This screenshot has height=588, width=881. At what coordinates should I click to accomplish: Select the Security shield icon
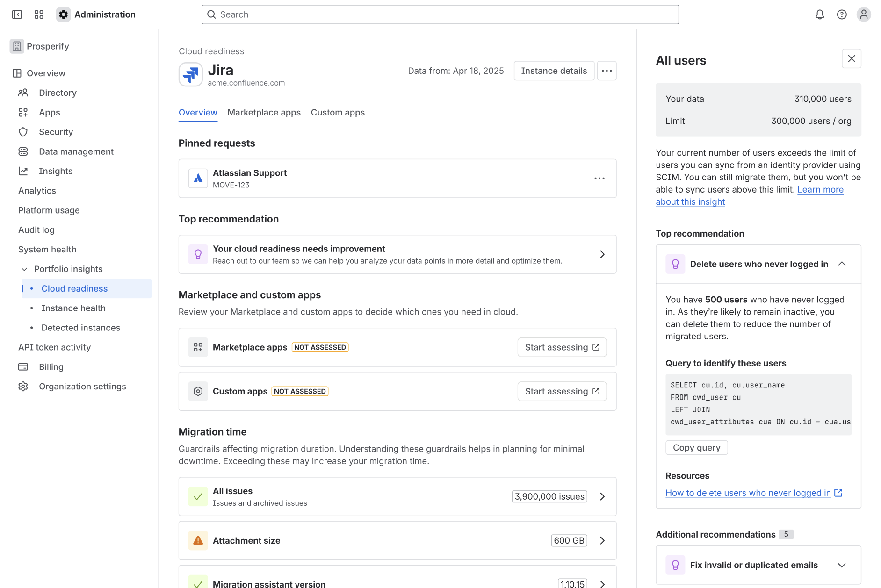[x=23, y=132]
